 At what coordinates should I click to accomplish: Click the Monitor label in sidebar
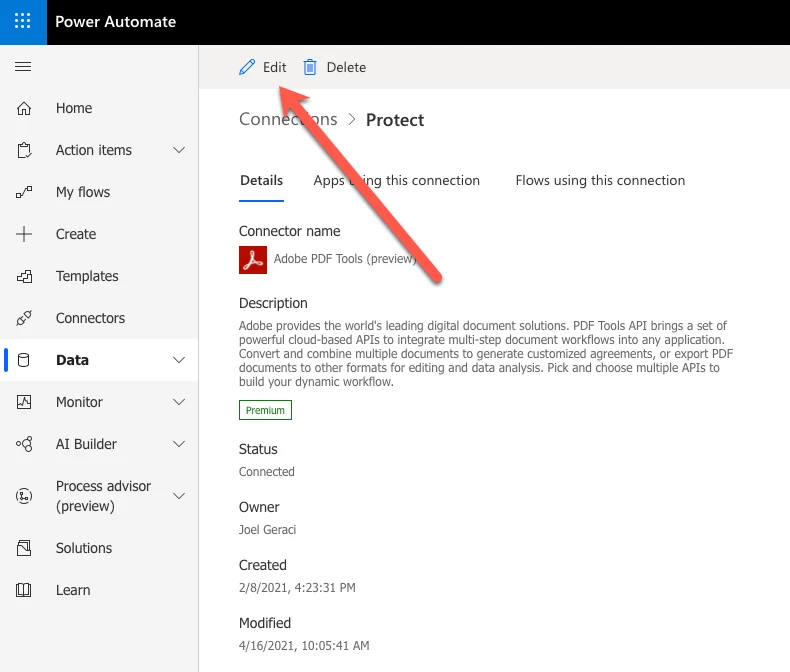(80, 402)
